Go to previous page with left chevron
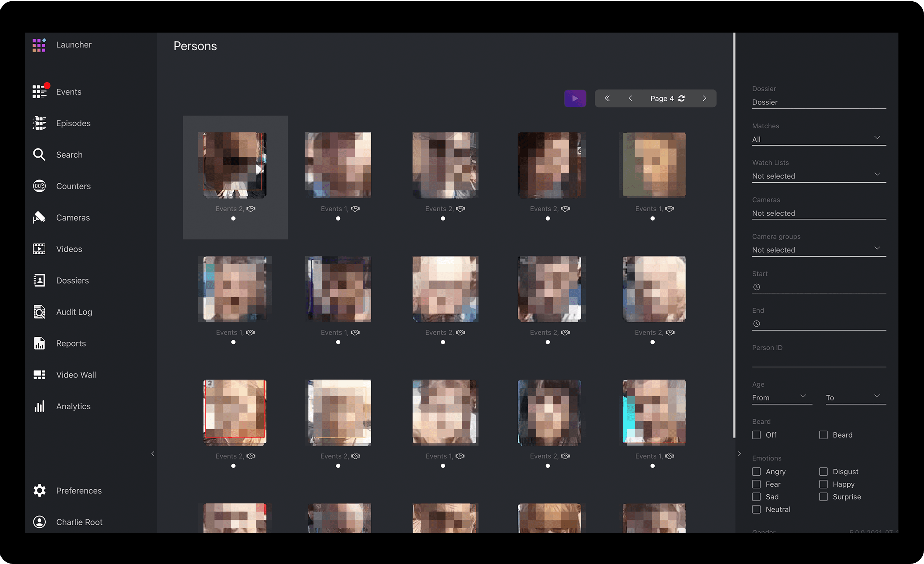 [630, 98]
